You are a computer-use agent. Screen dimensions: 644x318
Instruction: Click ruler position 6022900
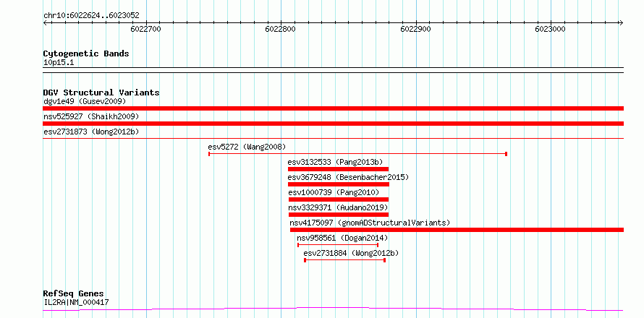coord(415,29)
